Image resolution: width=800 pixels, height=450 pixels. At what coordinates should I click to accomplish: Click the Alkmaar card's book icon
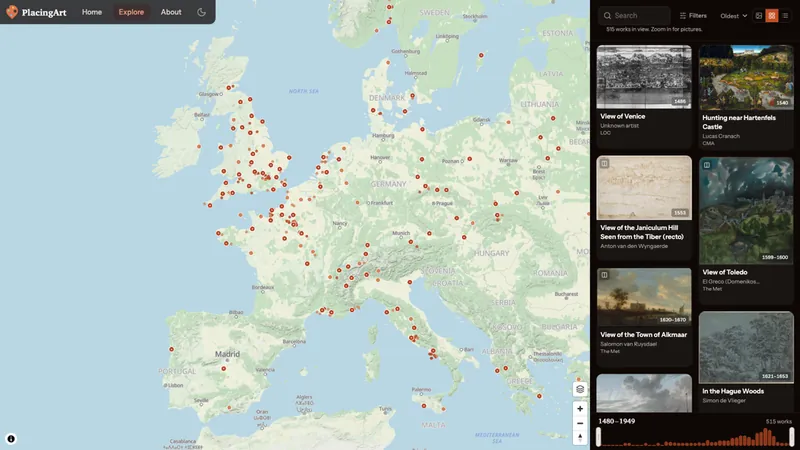(604, 275)
